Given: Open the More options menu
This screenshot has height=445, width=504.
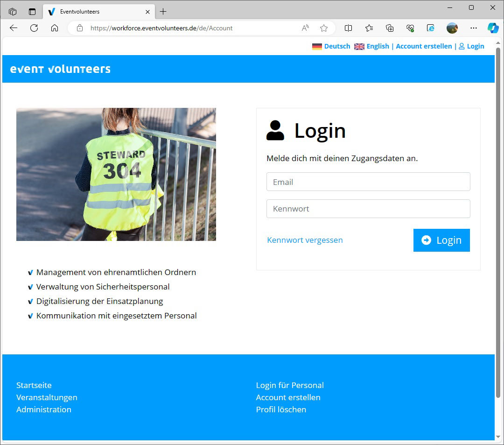Looking at the screenshot, I should tap(474, 28).
